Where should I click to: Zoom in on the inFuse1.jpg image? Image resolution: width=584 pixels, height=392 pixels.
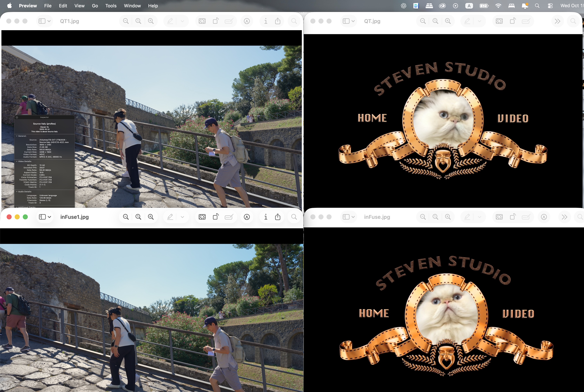[151, 217]
